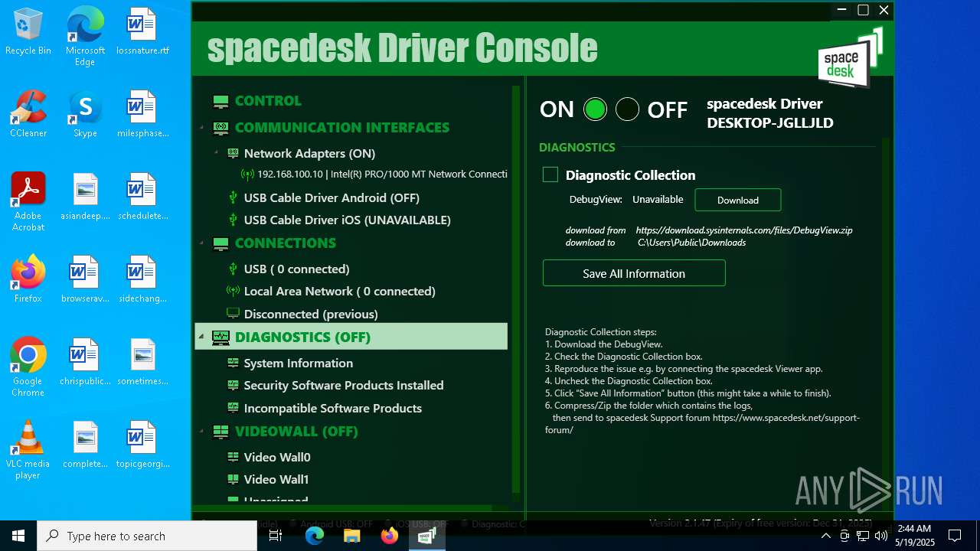Select USB ( 0 connected)
Viewport: 980px width, 551px height.
(296, 269)
